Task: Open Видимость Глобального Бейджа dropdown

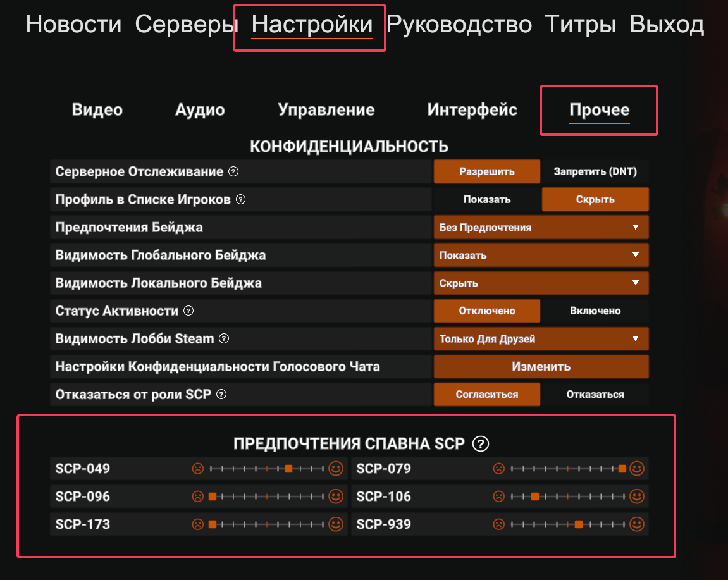Action: point(541,256)
